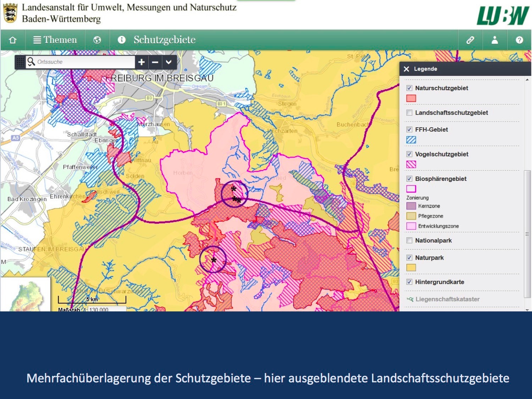Image resolution: width=532 pixels, height=399 pixels.
Task: Zoom in with the plus button
Action: (142, 62)
